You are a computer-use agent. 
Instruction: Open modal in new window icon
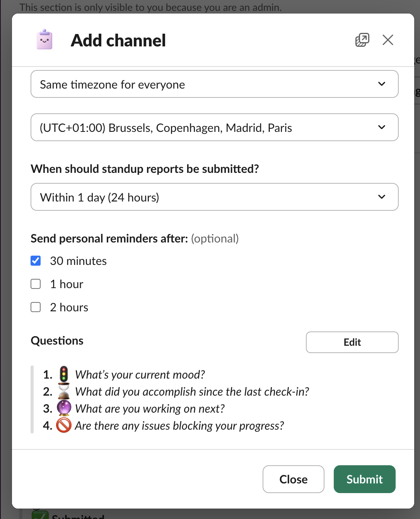pyautogui.click(x=362, y=40)
